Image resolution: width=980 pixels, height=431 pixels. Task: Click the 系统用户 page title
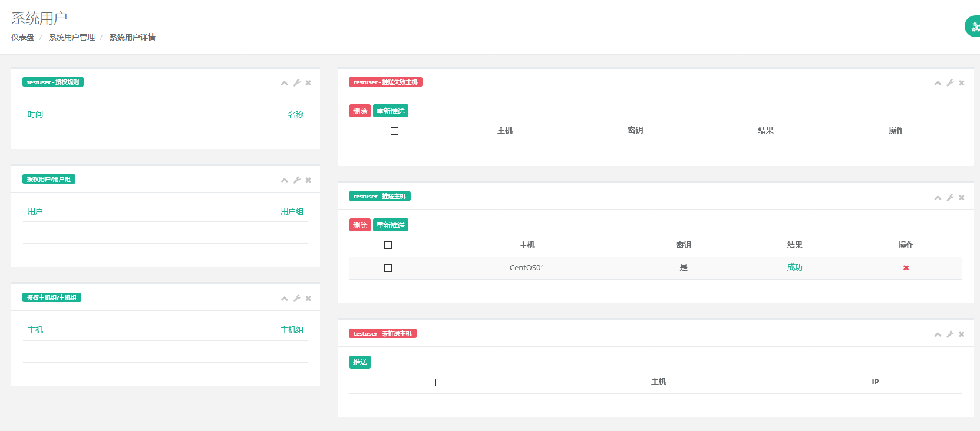coord(39,18)
